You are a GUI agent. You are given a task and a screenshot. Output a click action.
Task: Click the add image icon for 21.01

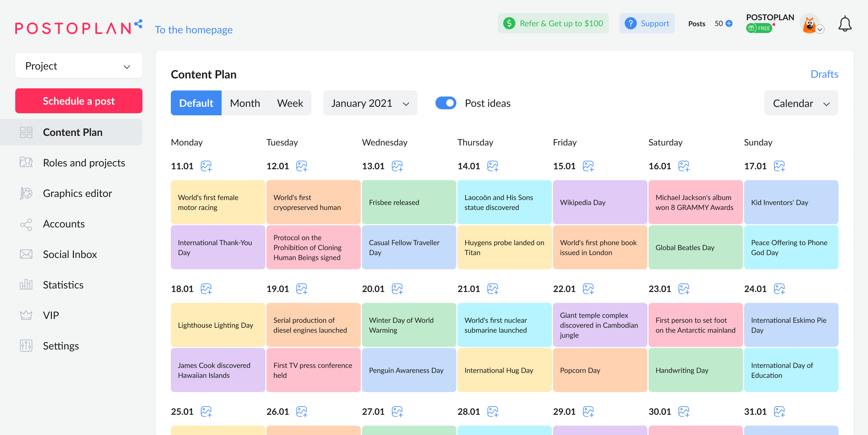click(493, 289)
